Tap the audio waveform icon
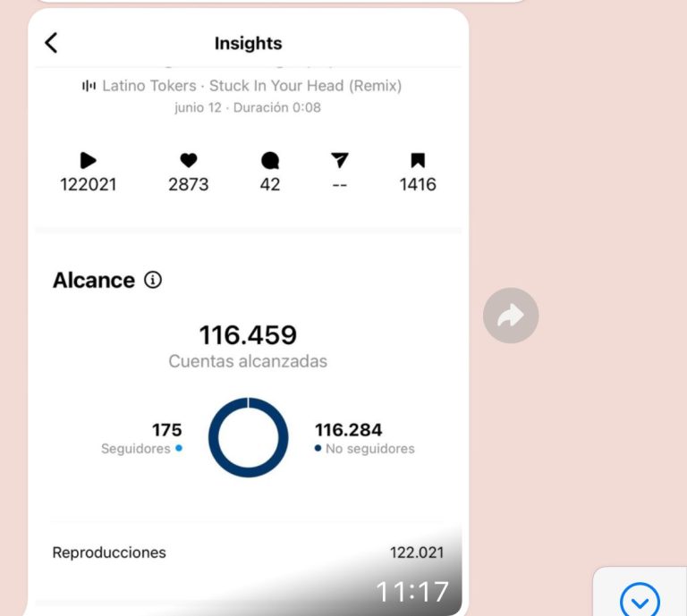 [x=89, y=86]
